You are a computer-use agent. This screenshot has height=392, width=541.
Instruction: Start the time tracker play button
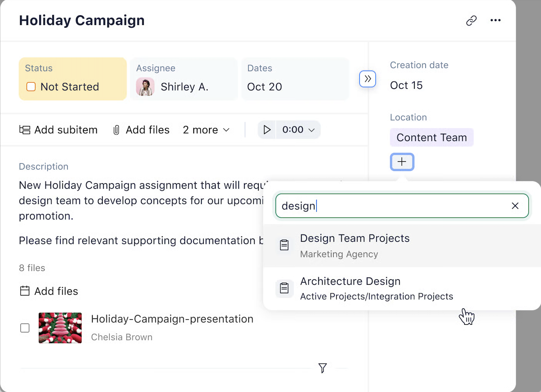tap(267, 130)
